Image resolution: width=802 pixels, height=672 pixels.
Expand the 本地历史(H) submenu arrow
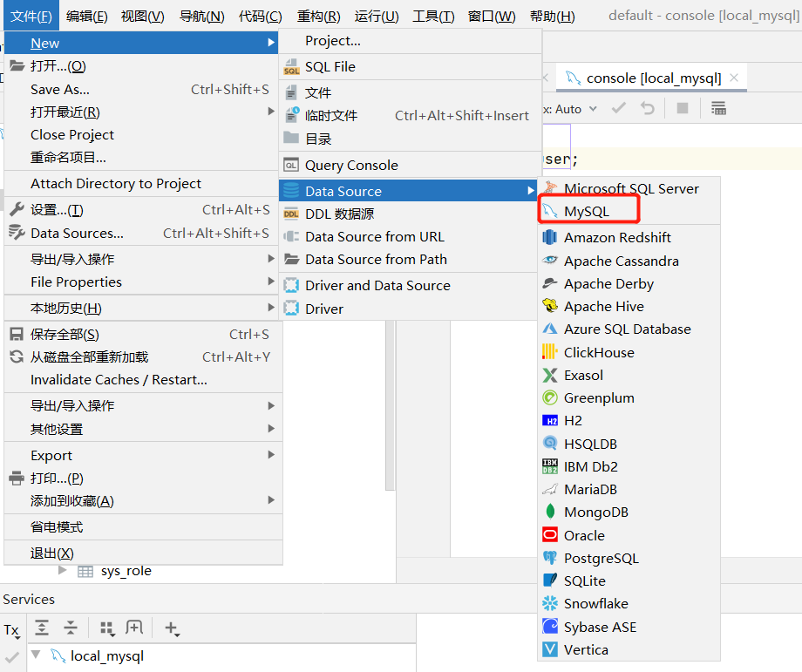point(271,308)
